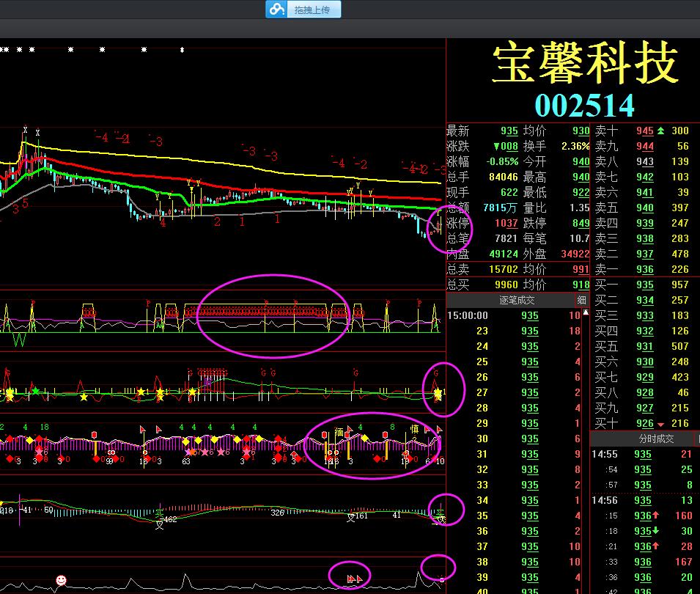
Task: Click the :15 trade row with volume 160
Action: (x=645, y=516)
